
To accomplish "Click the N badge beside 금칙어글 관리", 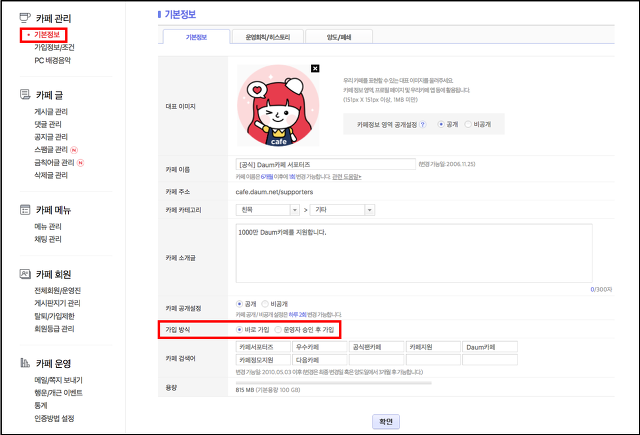I will point(80,162).
